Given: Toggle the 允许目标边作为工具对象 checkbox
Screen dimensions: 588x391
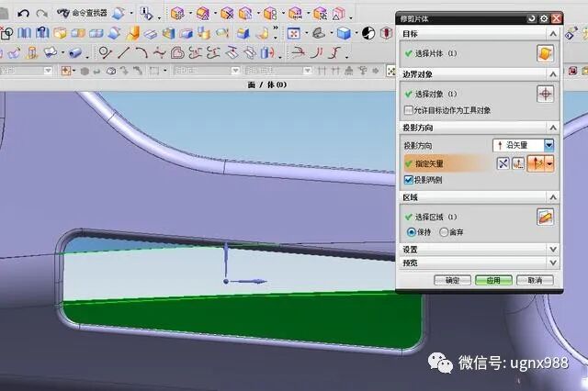Looking at the screenshot, I should tap(408, 110).
